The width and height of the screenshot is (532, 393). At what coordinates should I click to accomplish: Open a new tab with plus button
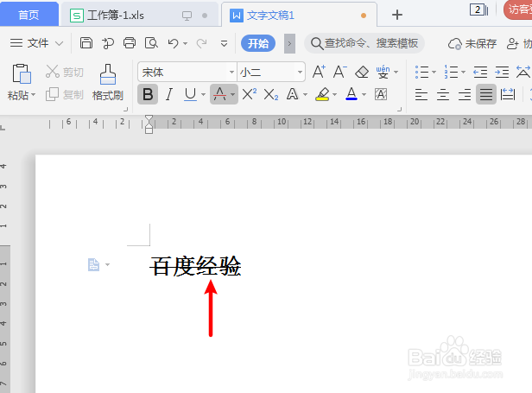point(397,15)
